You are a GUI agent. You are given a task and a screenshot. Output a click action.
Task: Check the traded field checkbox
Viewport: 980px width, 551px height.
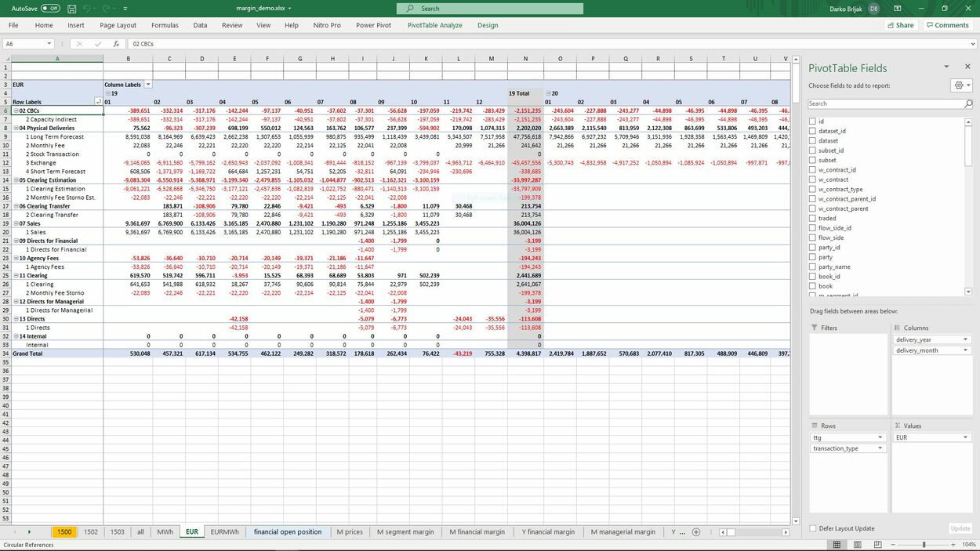tap(814, 218)
